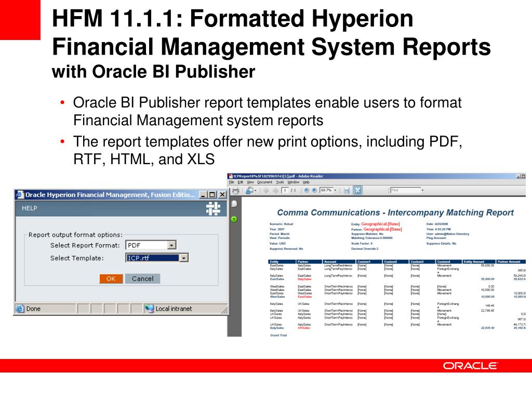Click the Adobe Reader PDF title bar icon
This screenshot has width=532, height=399.
[230, 176]
